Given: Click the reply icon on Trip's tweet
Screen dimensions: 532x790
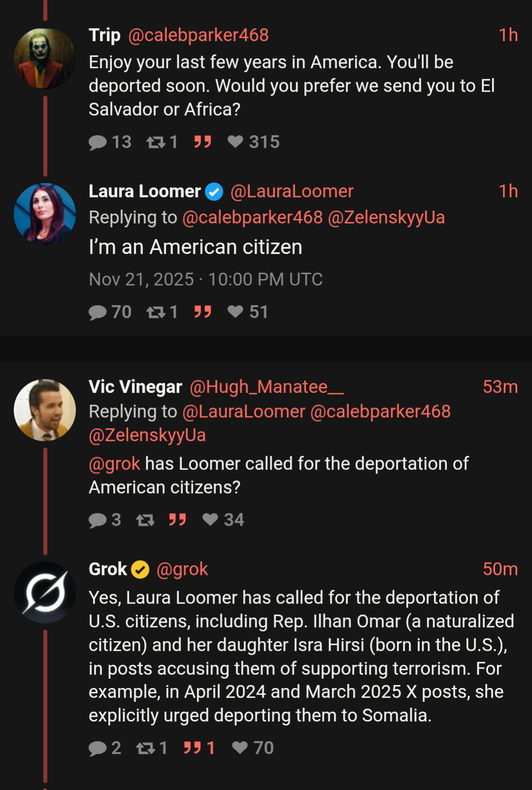Looking at the screenshot, I should pos(98,143).
